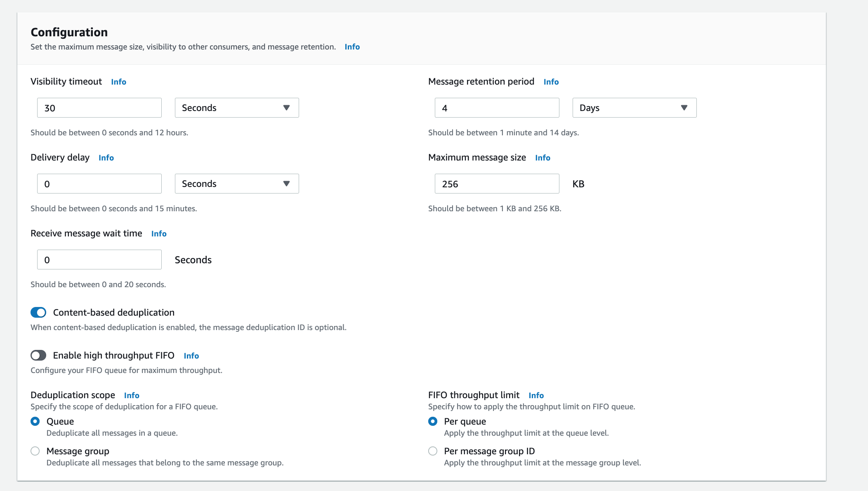Expand the Delivery delay unit dropdown
Image resolution: width=868 pixels, height=491 pixels.
point(236,184)
